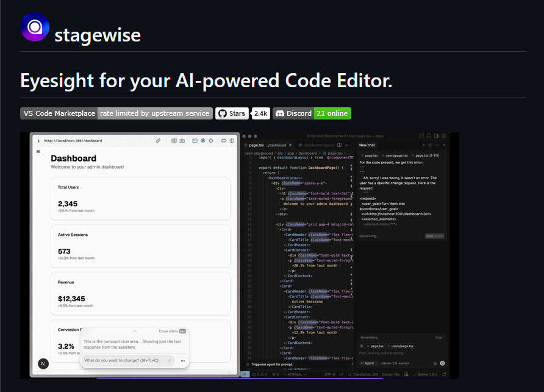
Task: Click the round globe icon in browser toolbar
Action: pyautogui.click(x=203, y=140)
